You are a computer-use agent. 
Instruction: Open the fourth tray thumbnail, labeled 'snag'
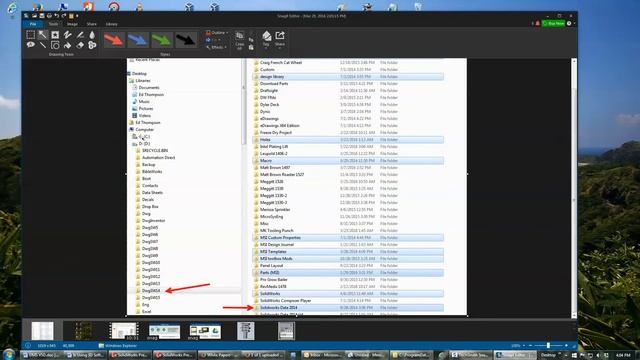(164, 331)
